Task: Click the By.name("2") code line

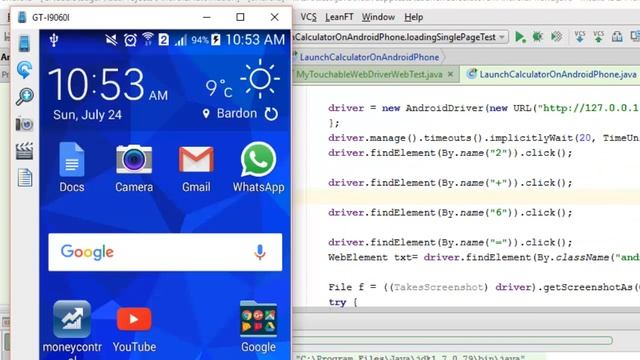Action: point(450,153)
